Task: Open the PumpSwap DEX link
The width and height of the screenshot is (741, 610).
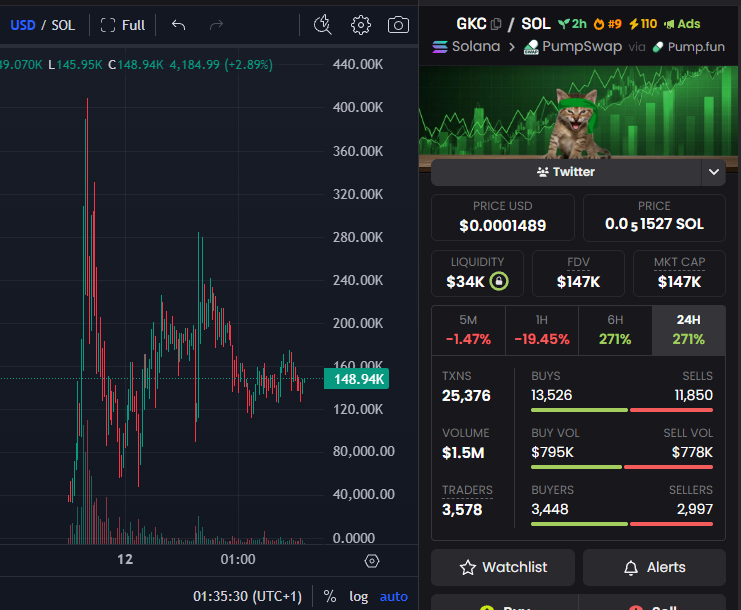Action: point(573,46)
